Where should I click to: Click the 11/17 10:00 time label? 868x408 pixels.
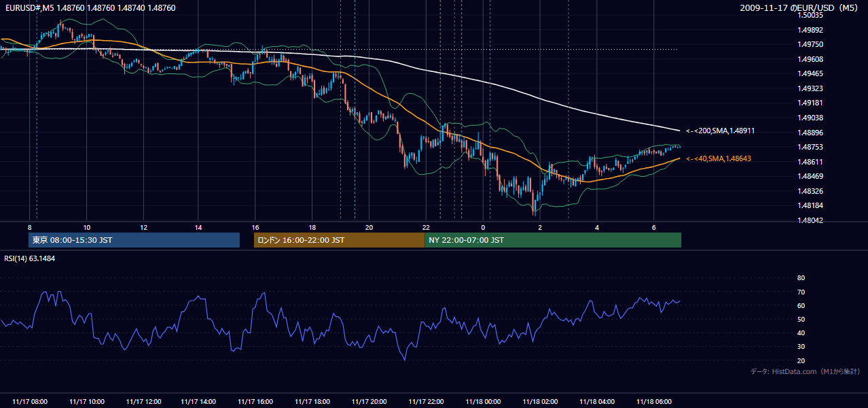coord(87,402)
